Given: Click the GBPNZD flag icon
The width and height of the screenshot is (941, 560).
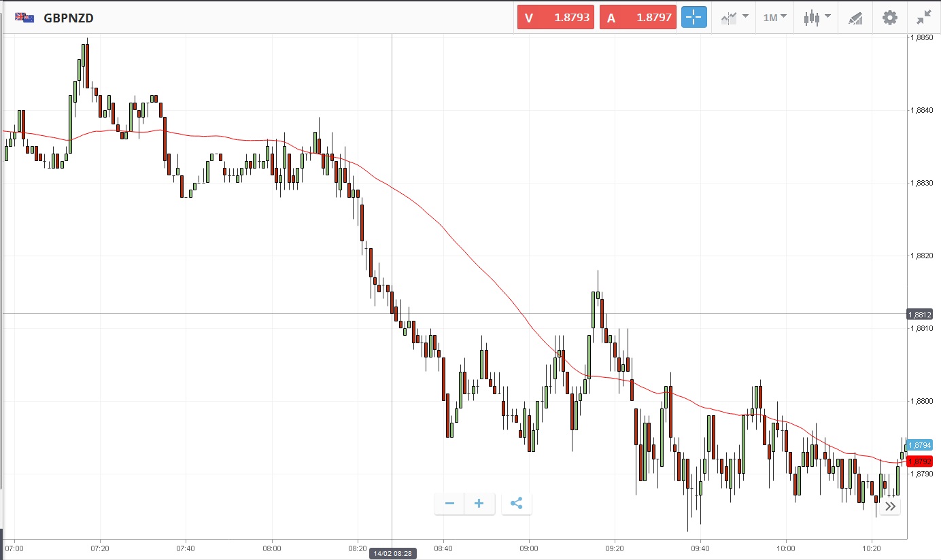Looking at the screenshot, I should 25,18.
